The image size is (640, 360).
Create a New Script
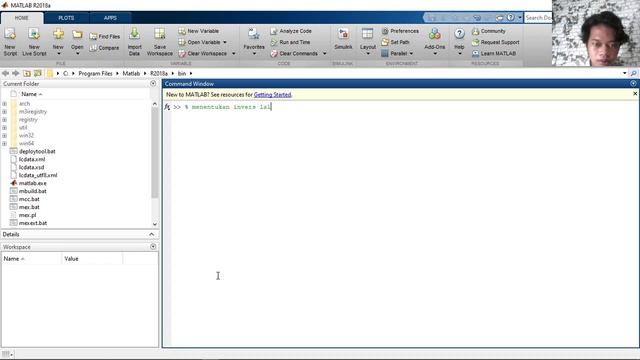[x=10, y=42]
